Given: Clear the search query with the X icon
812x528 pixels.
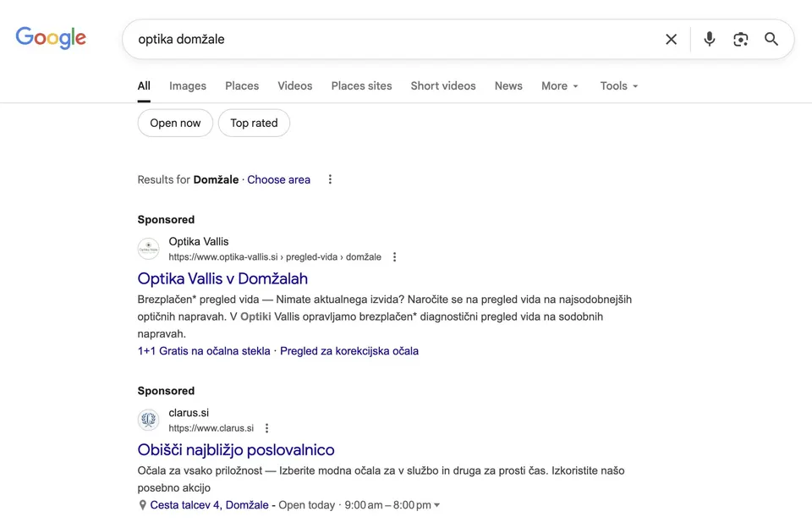Looking at the screenshot, I should 671,40.
